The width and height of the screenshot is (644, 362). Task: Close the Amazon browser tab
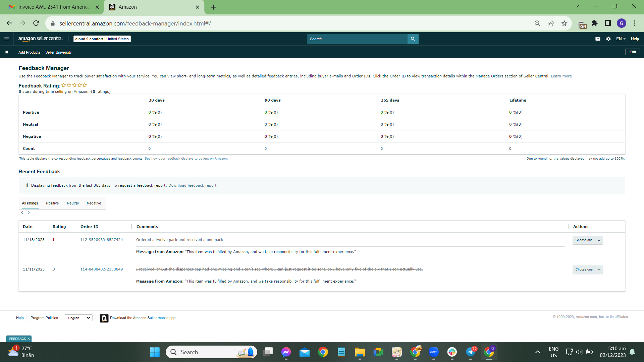[x=198, y=7]
